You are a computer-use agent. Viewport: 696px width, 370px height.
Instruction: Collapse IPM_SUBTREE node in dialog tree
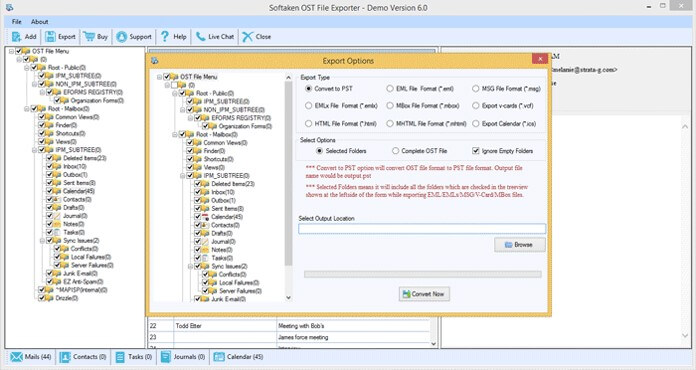(182, 176)
